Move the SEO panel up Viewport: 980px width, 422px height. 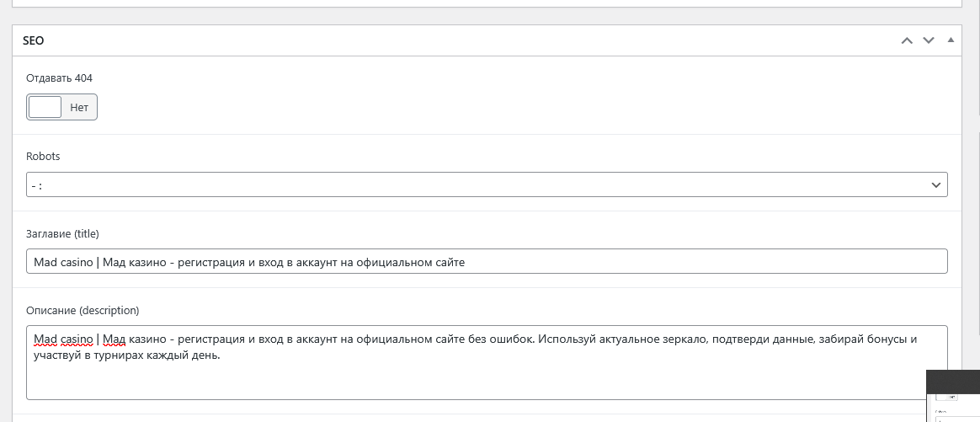907,40
